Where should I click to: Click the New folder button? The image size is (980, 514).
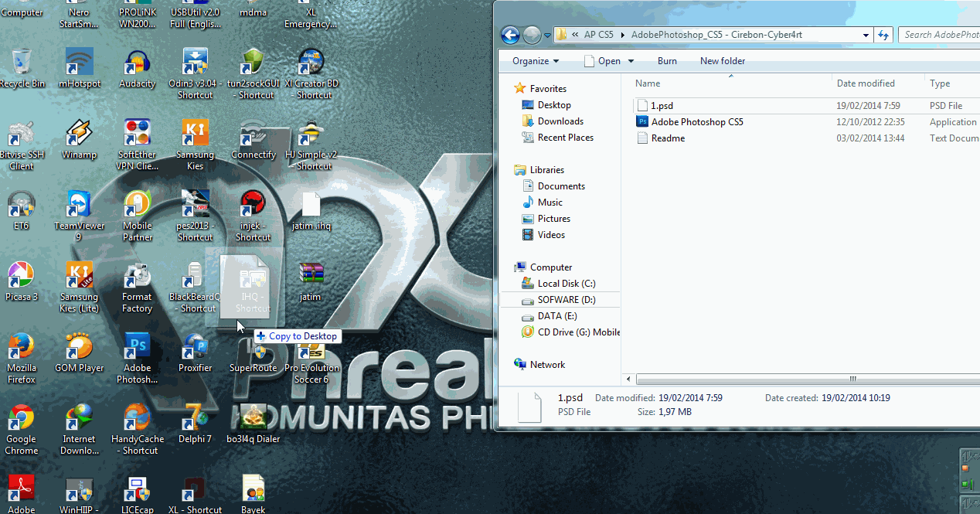tap(723, 61)
